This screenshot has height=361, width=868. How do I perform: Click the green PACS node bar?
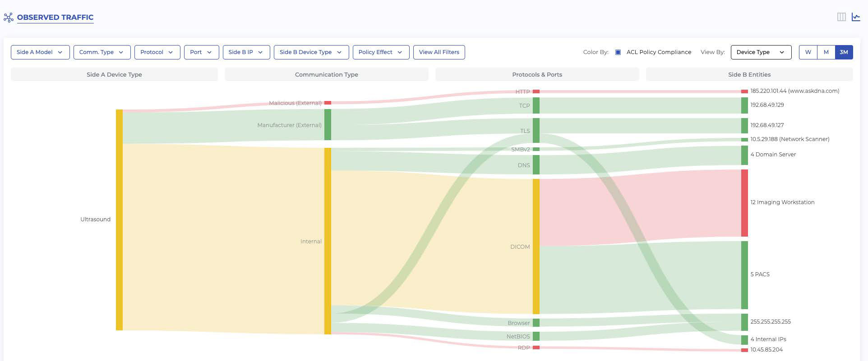(744, 275)
